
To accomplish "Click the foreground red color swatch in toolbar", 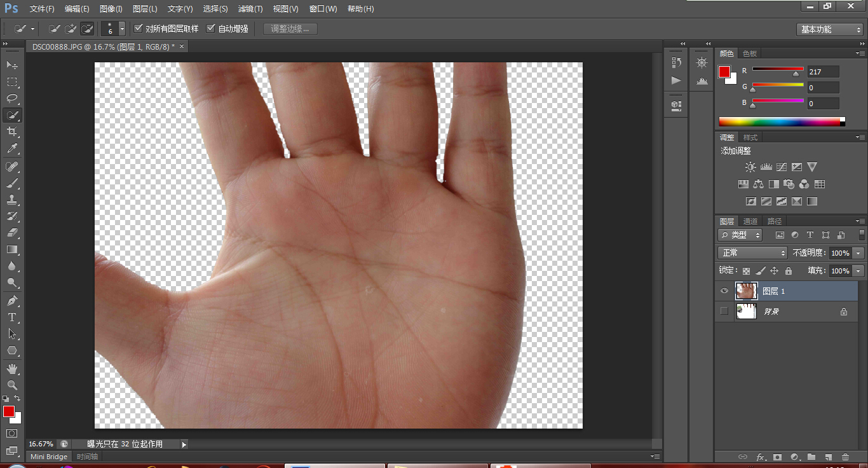I will [x=8, y=411].
